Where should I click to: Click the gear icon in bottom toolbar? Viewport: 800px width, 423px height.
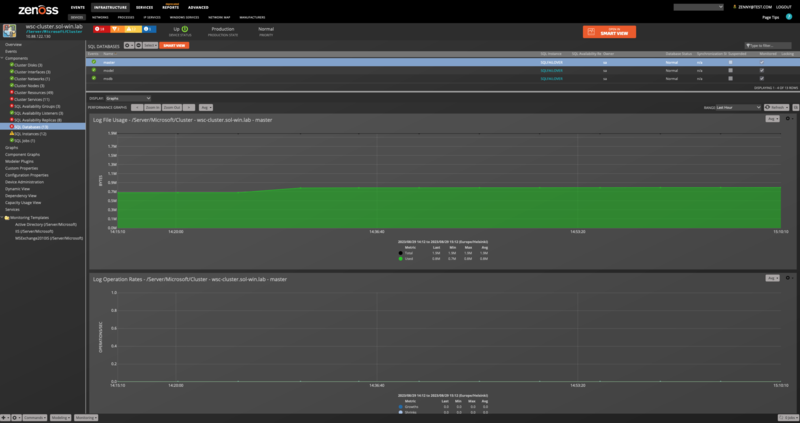click(16, 417)
